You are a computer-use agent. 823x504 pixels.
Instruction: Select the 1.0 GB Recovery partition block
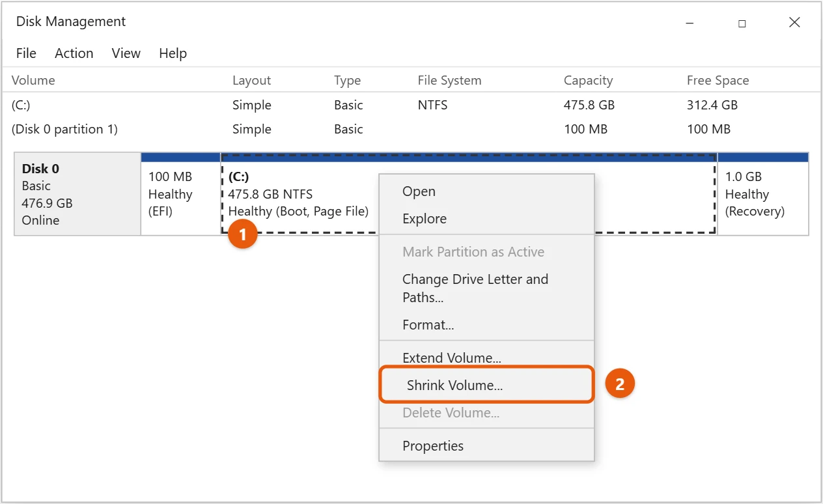763,194
